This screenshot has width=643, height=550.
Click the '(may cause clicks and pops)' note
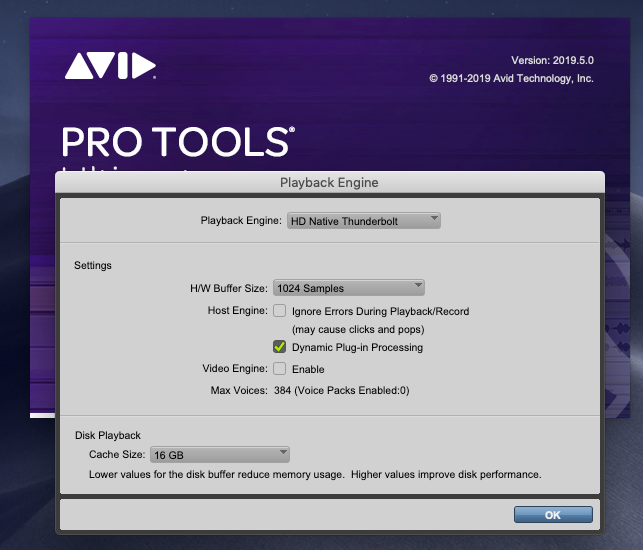(358, 329)
